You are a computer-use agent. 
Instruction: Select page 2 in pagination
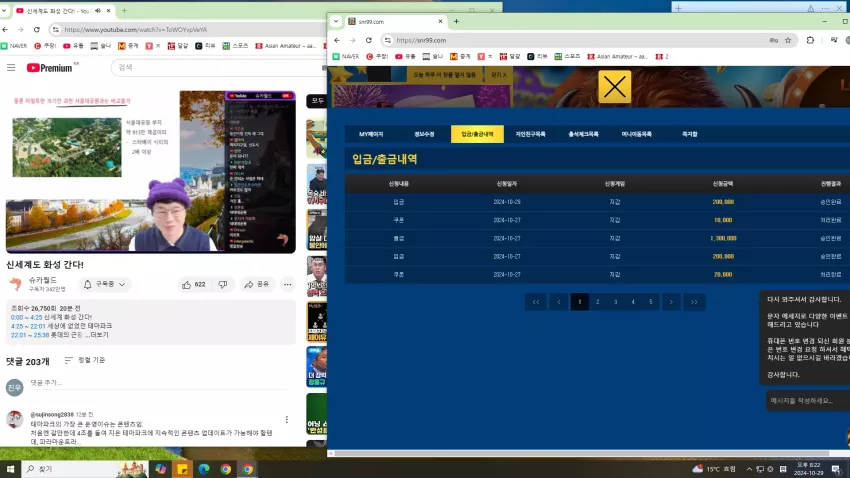[597, 302]
